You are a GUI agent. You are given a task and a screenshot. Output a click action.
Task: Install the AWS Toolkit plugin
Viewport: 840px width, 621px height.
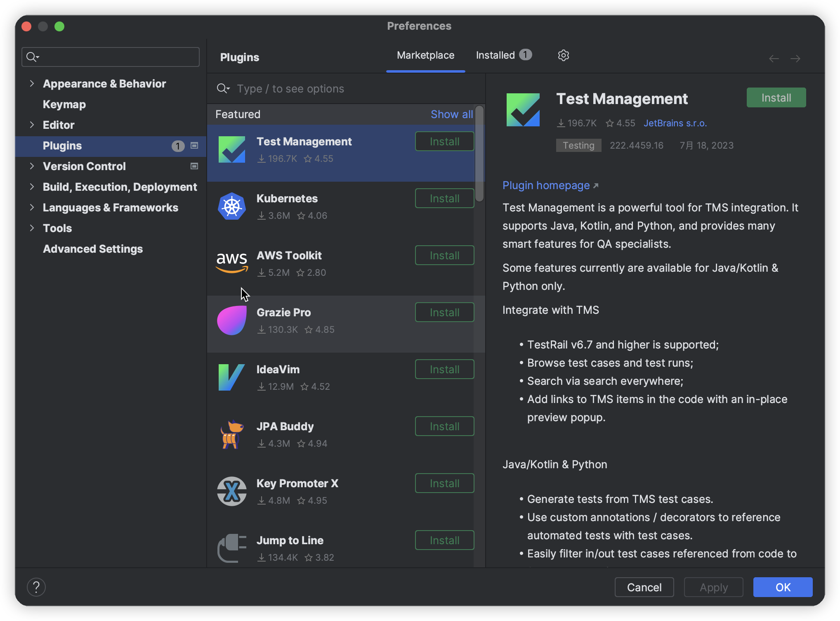pos(444,256)
